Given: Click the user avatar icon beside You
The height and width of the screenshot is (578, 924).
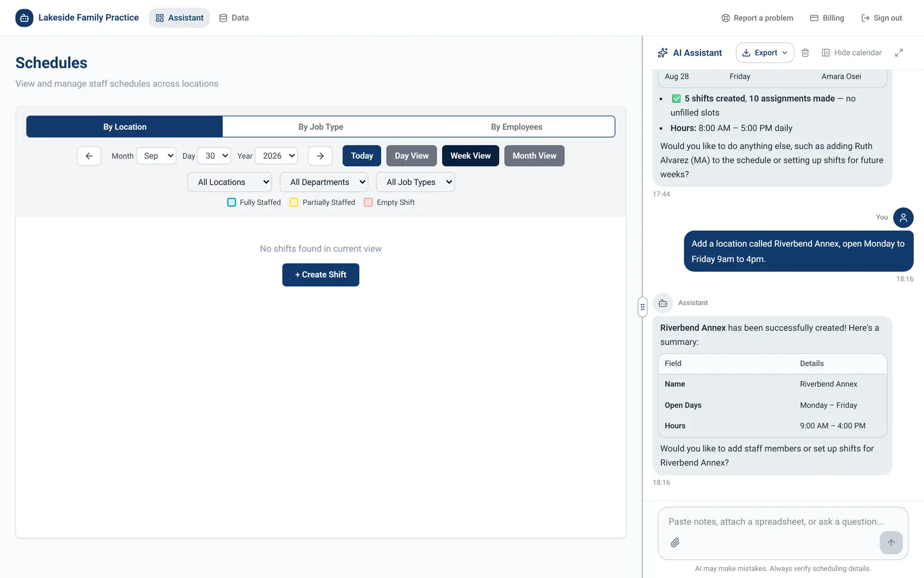Looking at the screenshot, I should pyautogui.click(x=903, y=218).
